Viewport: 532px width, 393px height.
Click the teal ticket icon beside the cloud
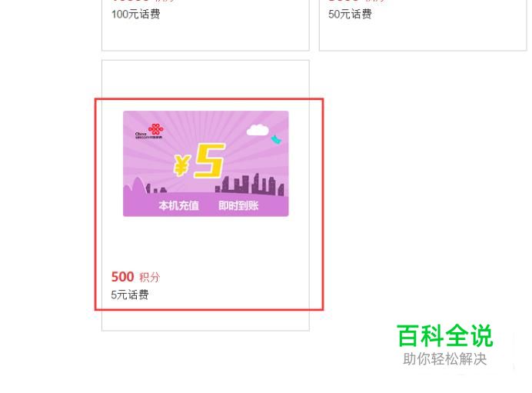pos(276,139)
